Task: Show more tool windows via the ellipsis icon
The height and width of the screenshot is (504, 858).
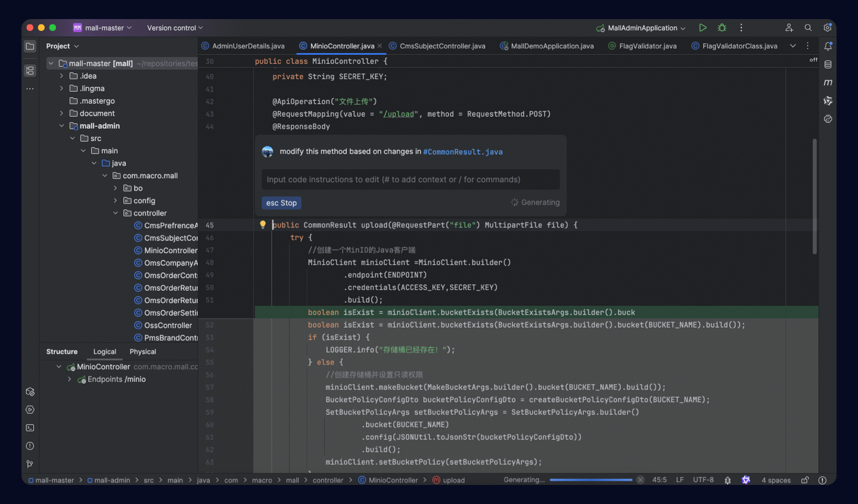Action: point(30,89)
